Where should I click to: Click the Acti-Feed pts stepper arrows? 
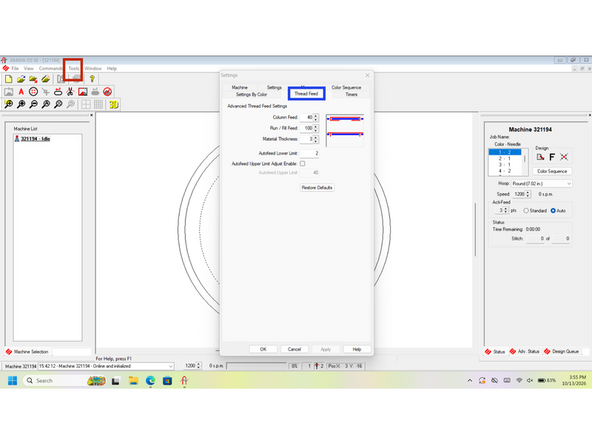coord(506,210)
